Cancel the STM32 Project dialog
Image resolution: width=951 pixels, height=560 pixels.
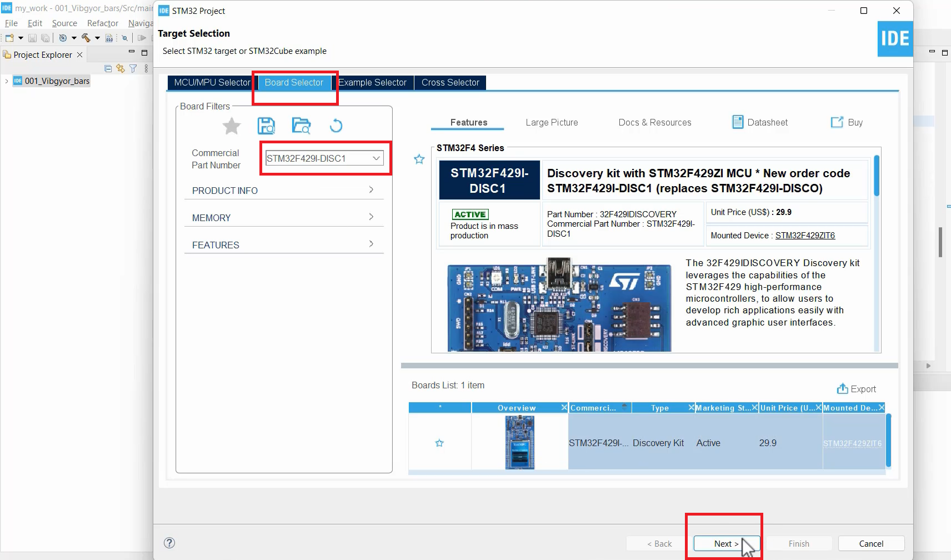pos(871,543)
